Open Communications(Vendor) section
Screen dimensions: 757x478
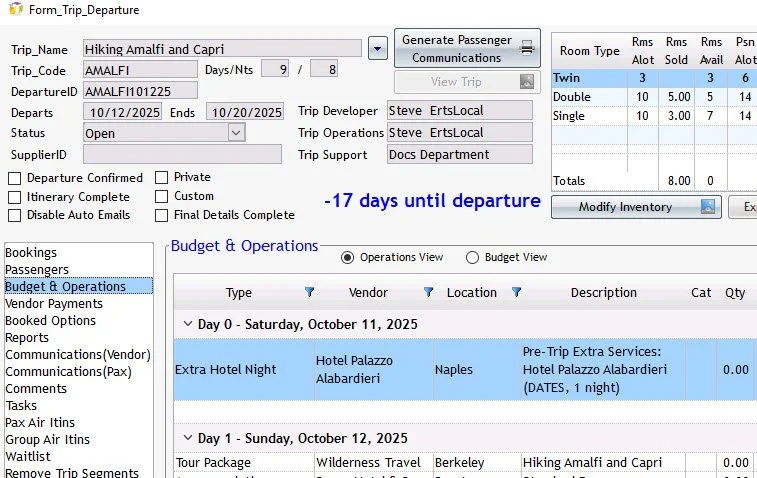tap(78, 354)
